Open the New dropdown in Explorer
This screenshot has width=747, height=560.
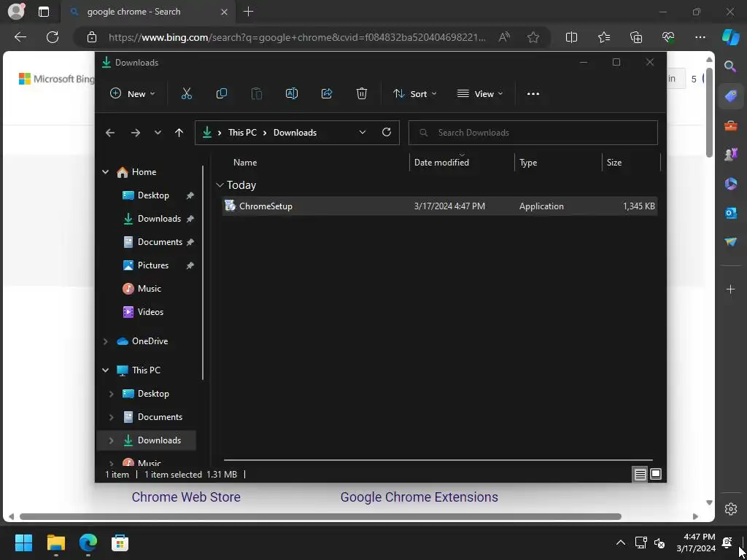tap(133, 94)
